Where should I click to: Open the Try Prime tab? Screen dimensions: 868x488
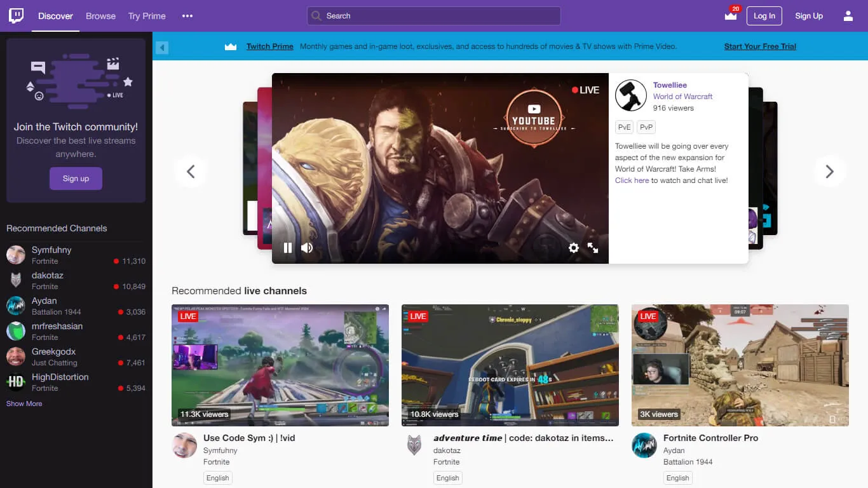tap(147, 16)
